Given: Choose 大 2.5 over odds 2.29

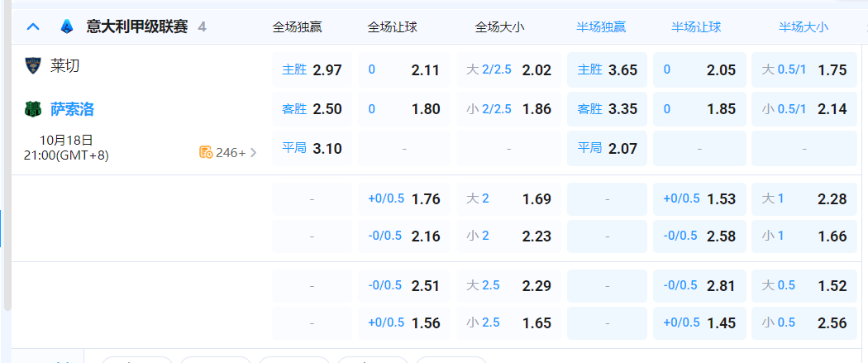Looking at the screenshot, I should (508, 285).
